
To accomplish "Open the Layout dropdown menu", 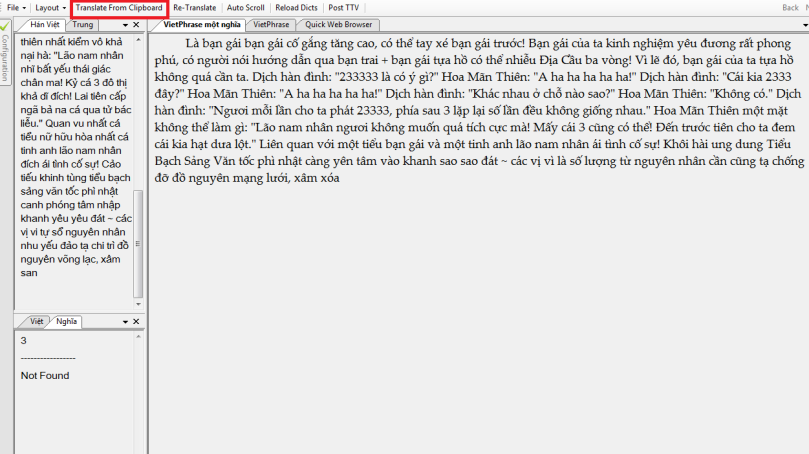I will click(x=50, y=7).
